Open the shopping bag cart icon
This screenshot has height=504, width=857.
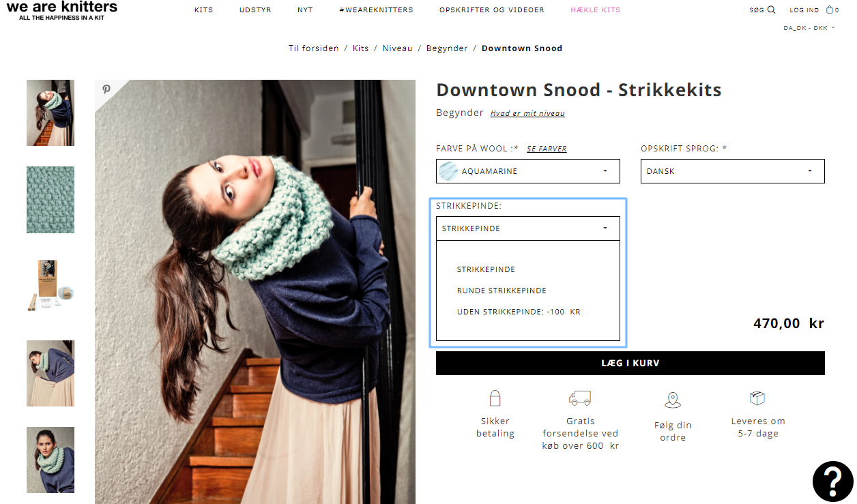click(x=830, y=10)
